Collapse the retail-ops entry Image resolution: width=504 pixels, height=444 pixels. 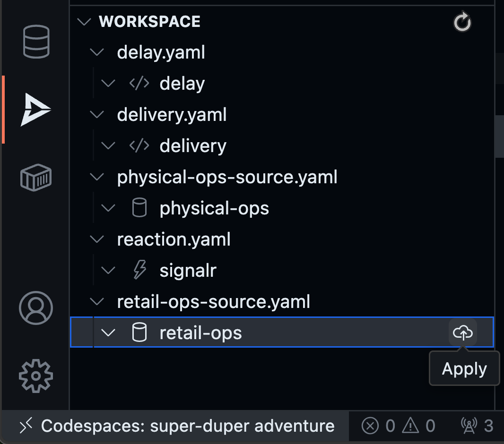[x=108, y=333]
